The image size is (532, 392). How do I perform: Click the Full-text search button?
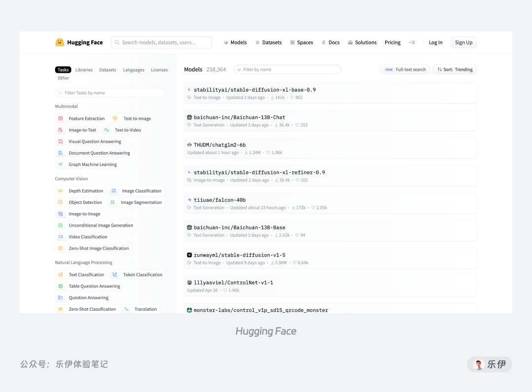point(405,69)
